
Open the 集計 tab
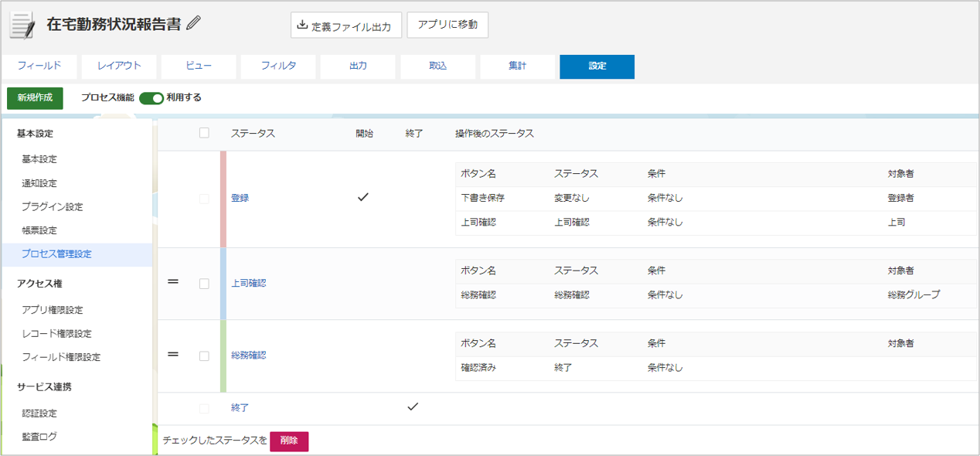click(517, 66)
